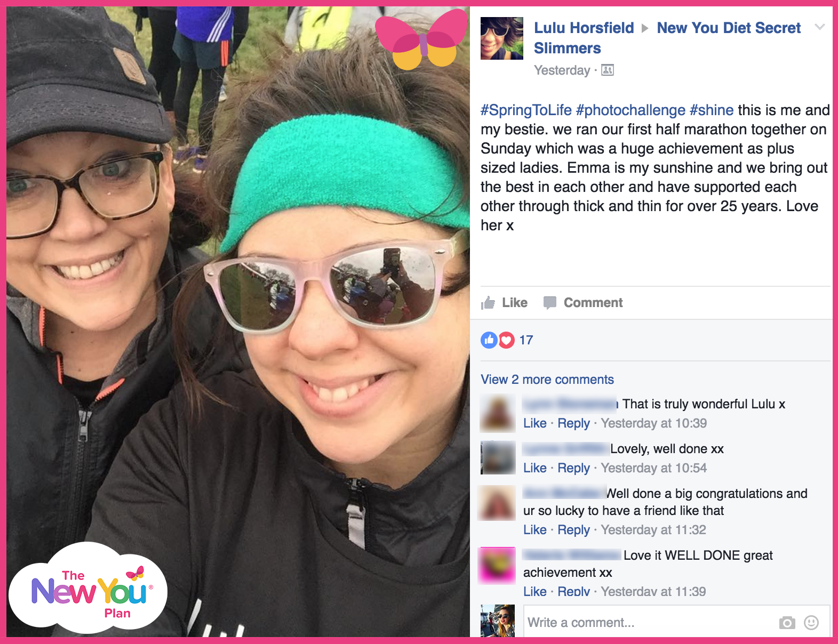
Task: Expand View 2 more comments
Action: (547, 380)
